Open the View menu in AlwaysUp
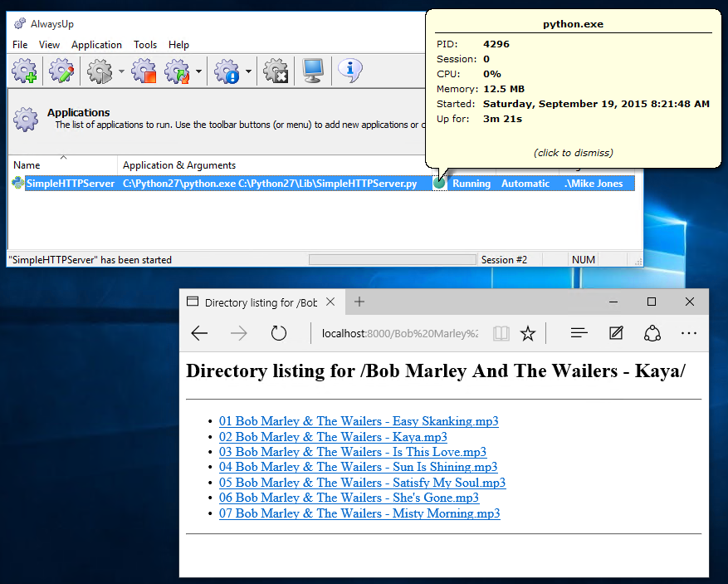 (49, 45)
